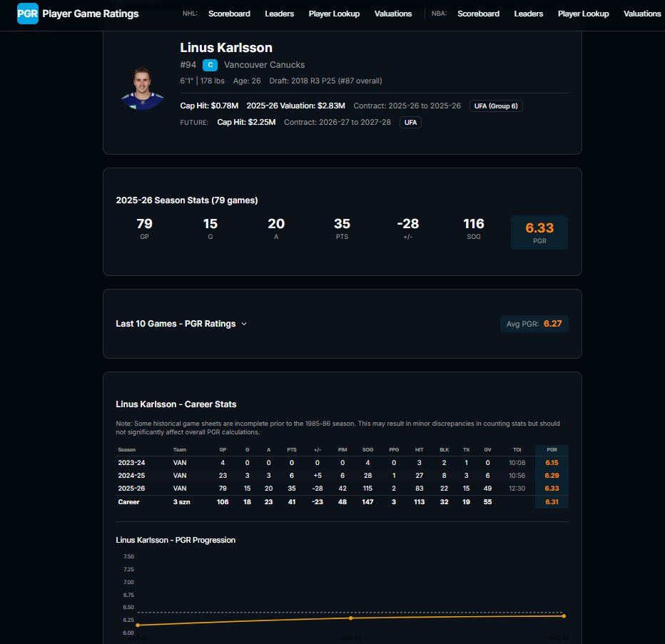Click the Last 10 Games - PGR Ratings heading

tap(176, 324)
